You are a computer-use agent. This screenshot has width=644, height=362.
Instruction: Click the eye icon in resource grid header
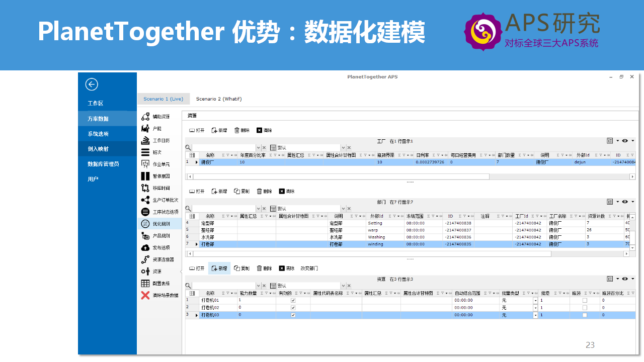click(x=625, y=279)
